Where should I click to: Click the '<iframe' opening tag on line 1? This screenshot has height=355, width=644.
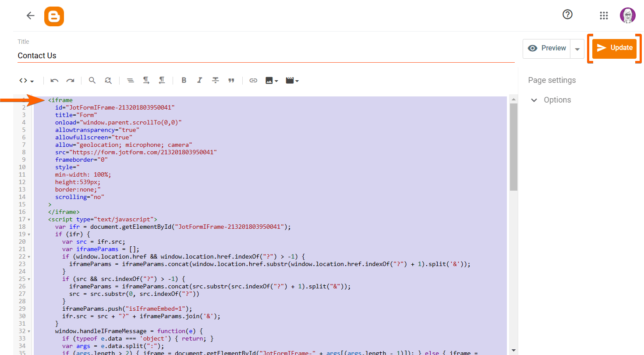pos(60,100)
